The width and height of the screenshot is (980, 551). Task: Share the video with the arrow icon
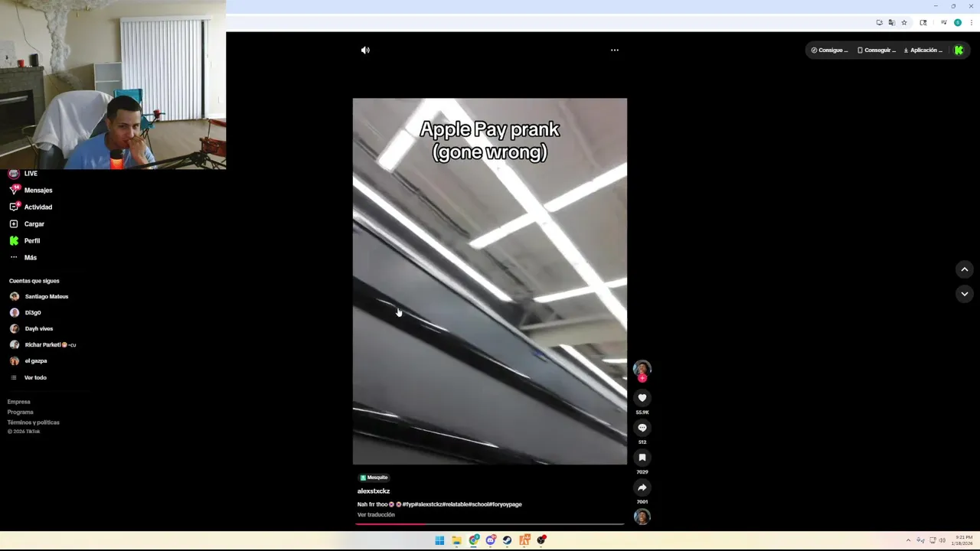tap(642, 487)
